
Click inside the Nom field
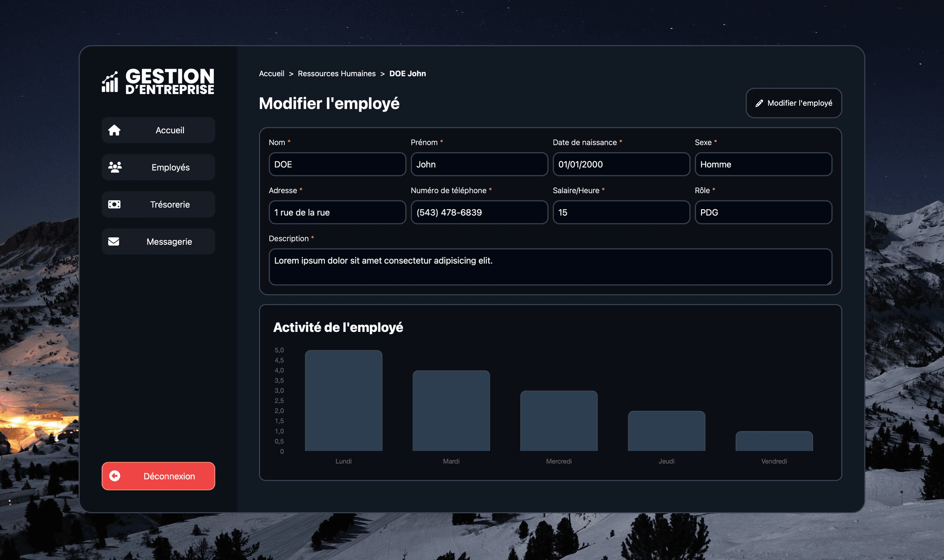pyautogui.click(x=337, y=165)
